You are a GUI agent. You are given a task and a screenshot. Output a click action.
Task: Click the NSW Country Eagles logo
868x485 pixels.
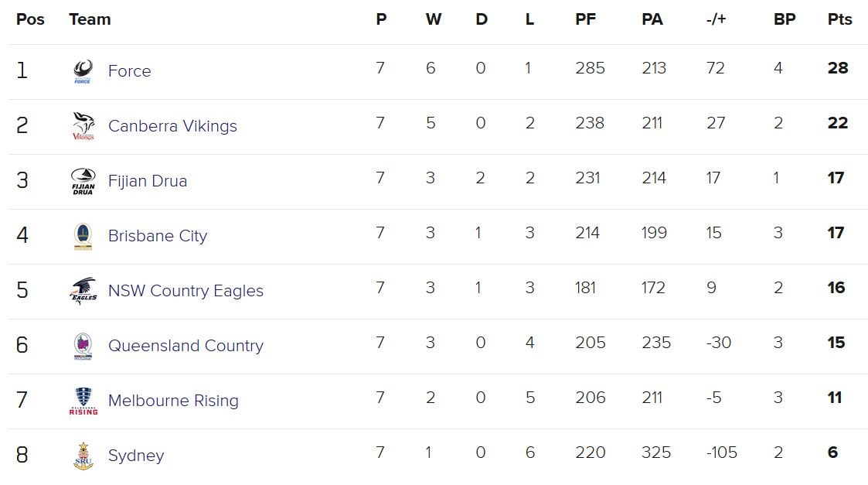pos(83,290)
